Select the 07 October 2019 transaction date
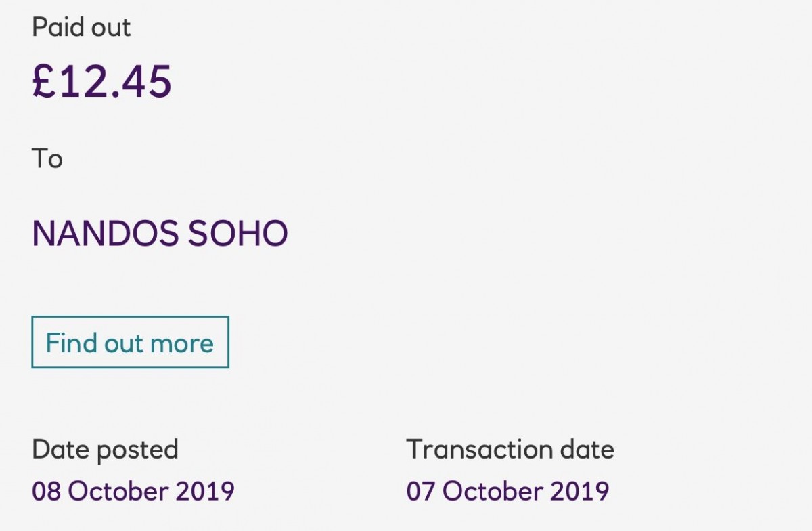The width and height of the screenshot is (812, 531). 507,491
